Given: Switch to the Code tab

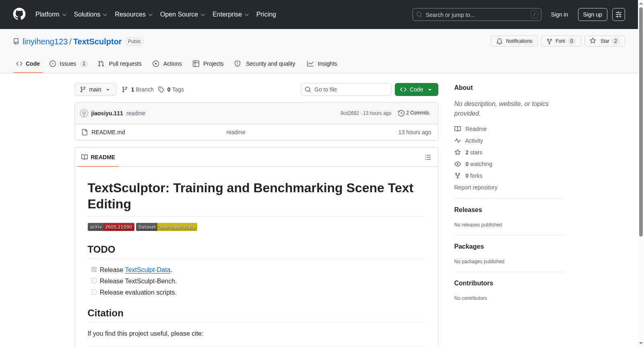Looking at the screenshot, I should (28, 64).
